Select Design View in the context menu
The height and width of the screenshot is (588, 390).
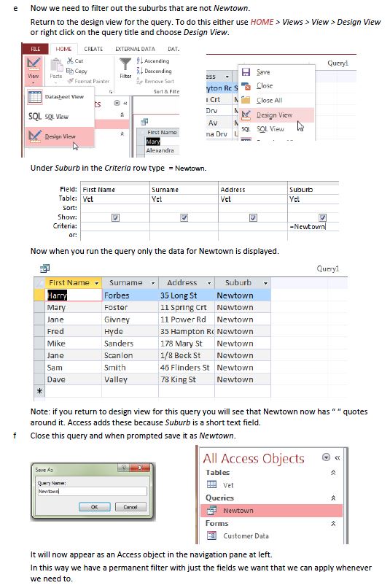pos(276,115)
